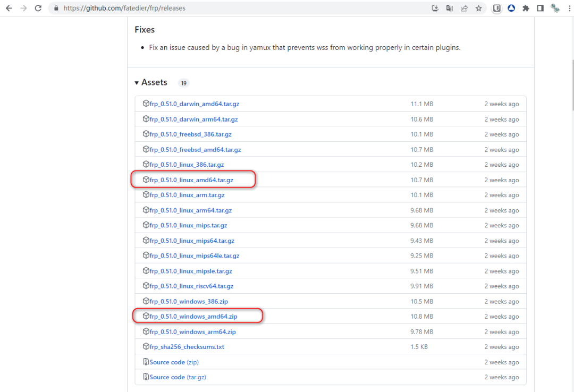Screen dimensions: 574x392
Task: Open the Chrome three-dot menu
Action: click(x=568, y=8)
